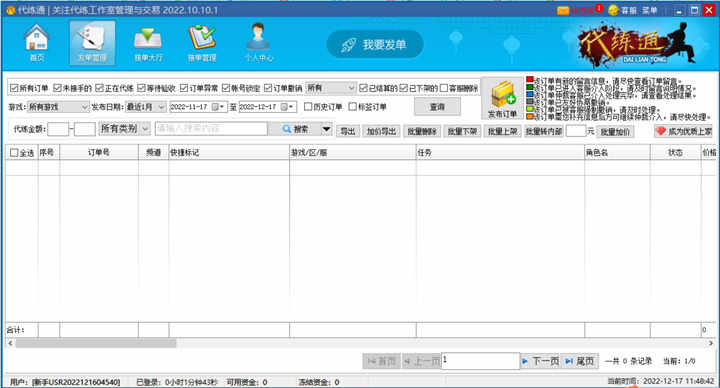720x388 pixels.
Task: Click the 下一页 next page button
Action: 540,361
